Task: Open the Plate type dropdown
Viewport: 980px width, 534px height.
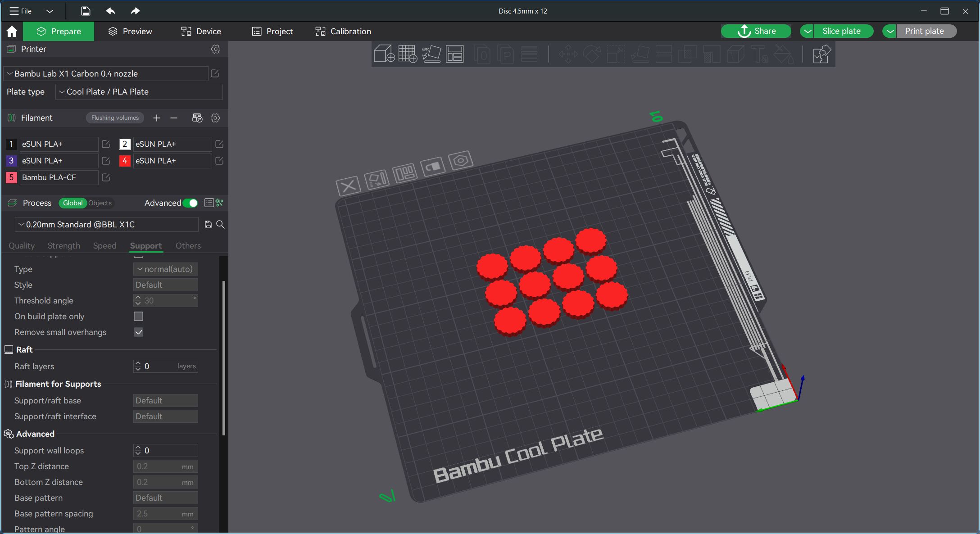Action: click(x=139, y=92)
